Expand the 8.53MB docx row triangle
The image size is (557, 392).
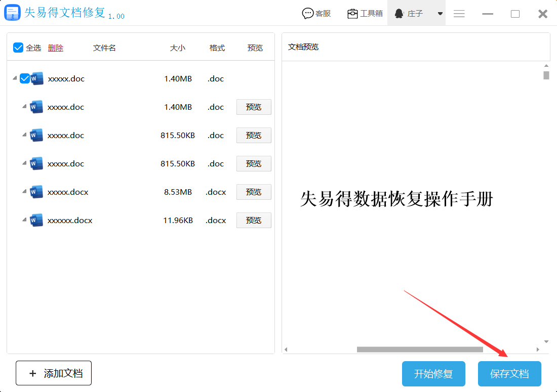click(24, 192)
